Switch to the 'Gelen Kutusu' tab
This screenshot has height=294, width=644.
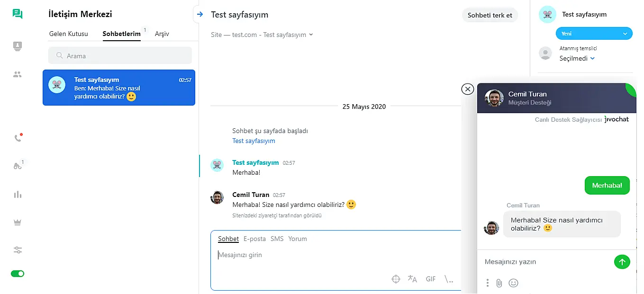69,34
